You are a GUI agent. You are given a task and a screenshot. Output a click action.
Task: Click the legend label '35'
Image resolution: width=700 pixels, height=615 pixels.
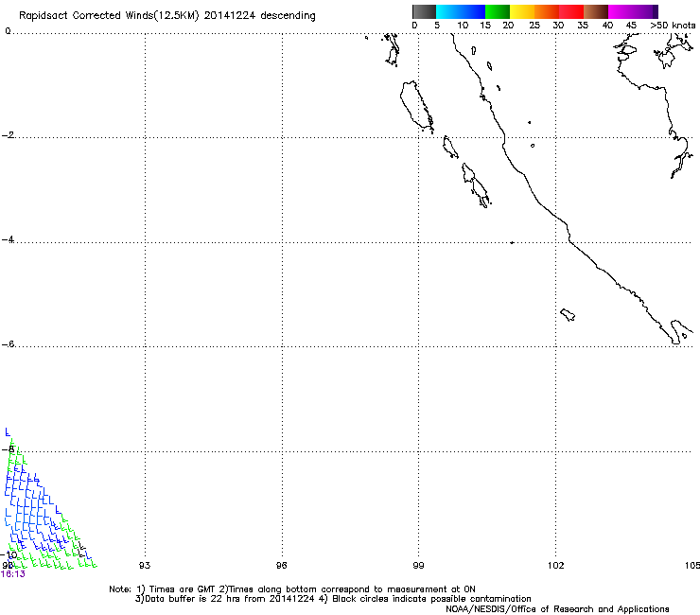pyautogui.click(x=583, y=26)
